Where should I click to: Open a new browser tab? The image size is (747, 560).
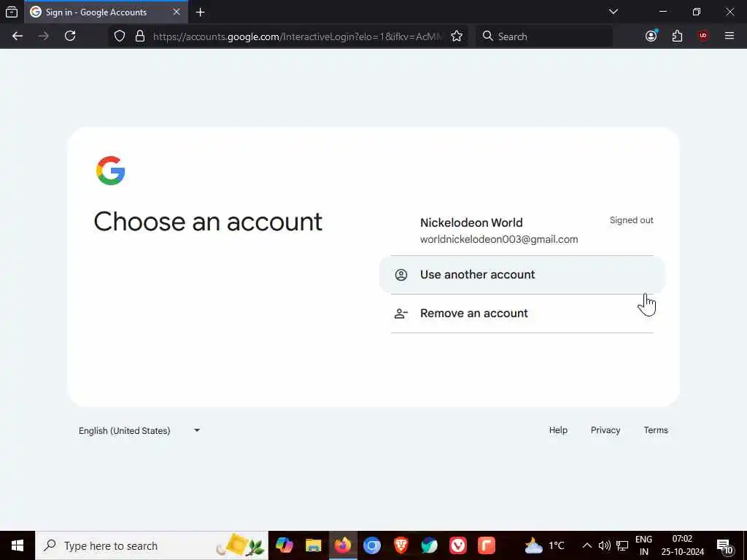pyautogui.click(x=200, y=12)
